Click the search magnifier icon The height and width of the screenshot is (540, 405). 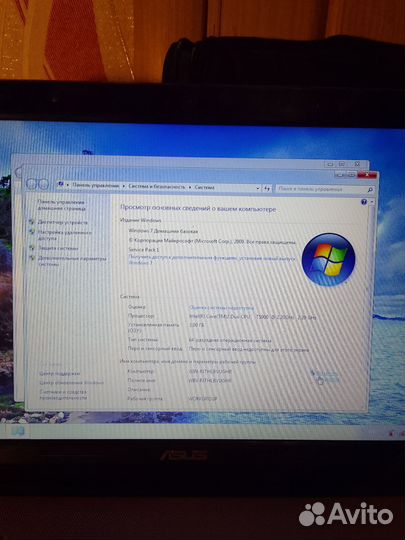tap(370, 190)
